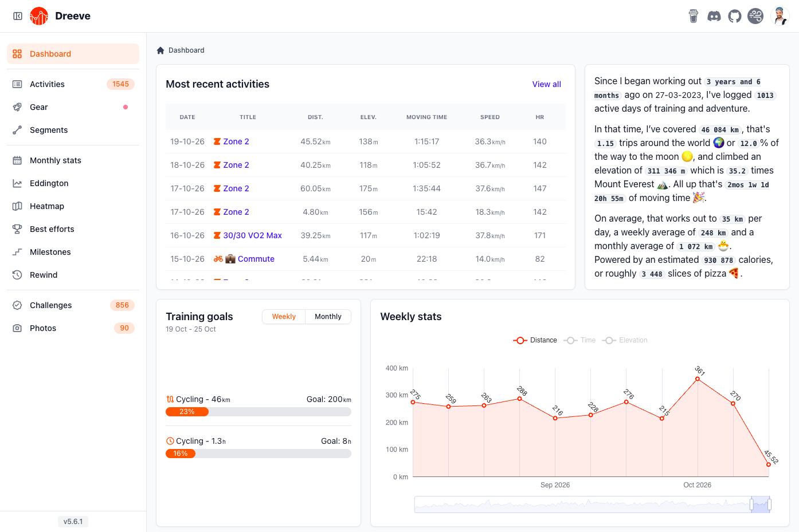Open the Zone 2 activity dated 19-10-26
Image resolution: width=799 pixels, height=532 pixels.
coord(236,141)
